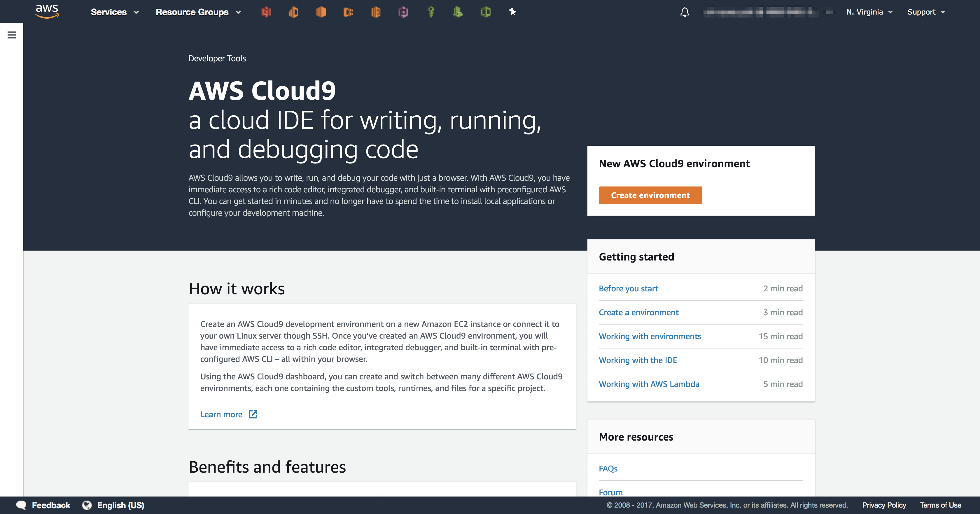Click the external link icon beside Learn more
The width and height of the screenshot is (980, 514).
253,414
